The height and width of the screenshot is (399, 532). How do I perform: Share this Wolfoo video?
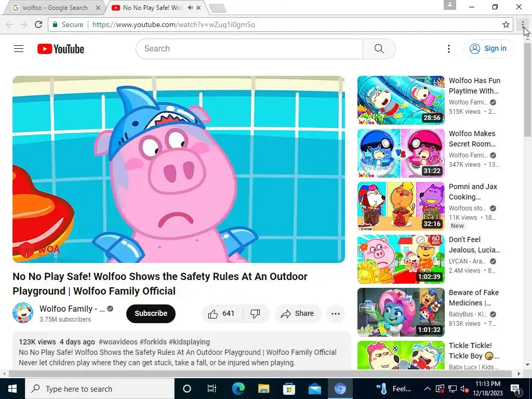click(x=298, y=313)
